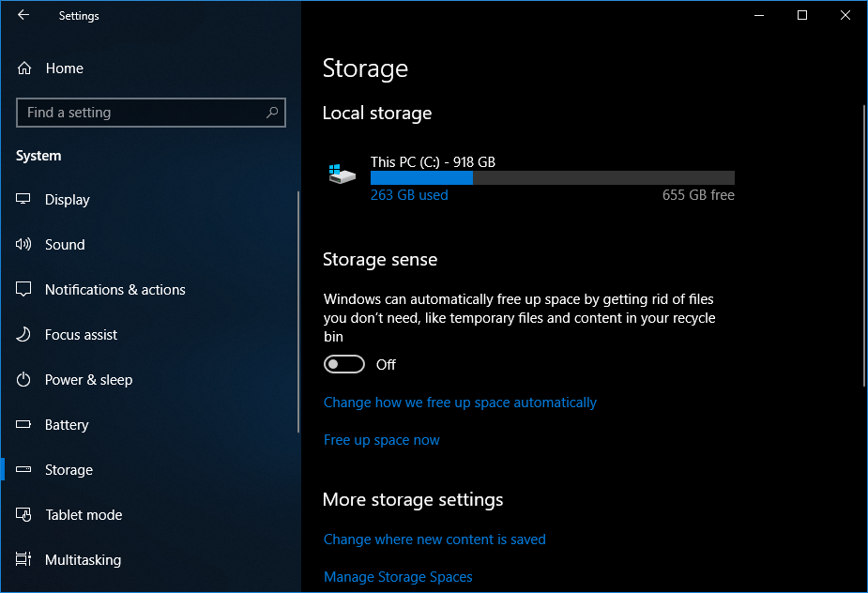This screenshot has width=868, height=593.
Task: Open Change how we free up space automatically
Action: pos(460,403)
